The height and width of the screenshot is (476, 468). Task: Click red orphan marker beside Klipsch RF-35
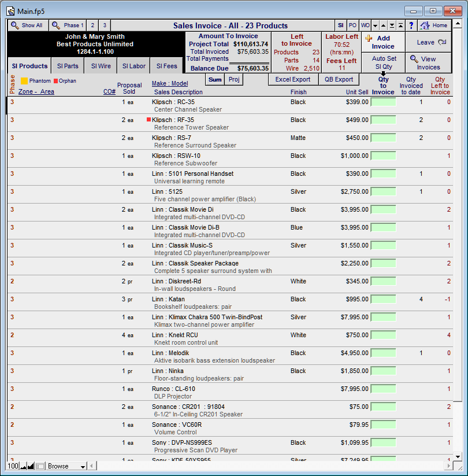[148, 120]
